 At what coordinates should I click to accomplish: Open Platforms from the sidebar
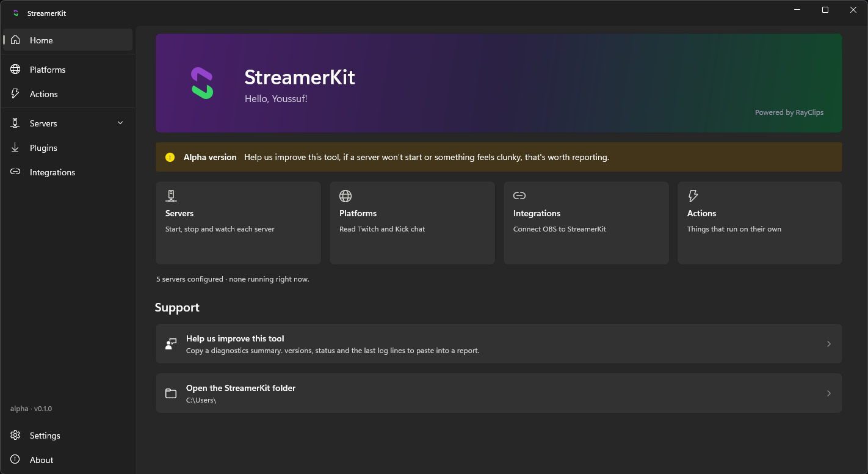point(68,70)
